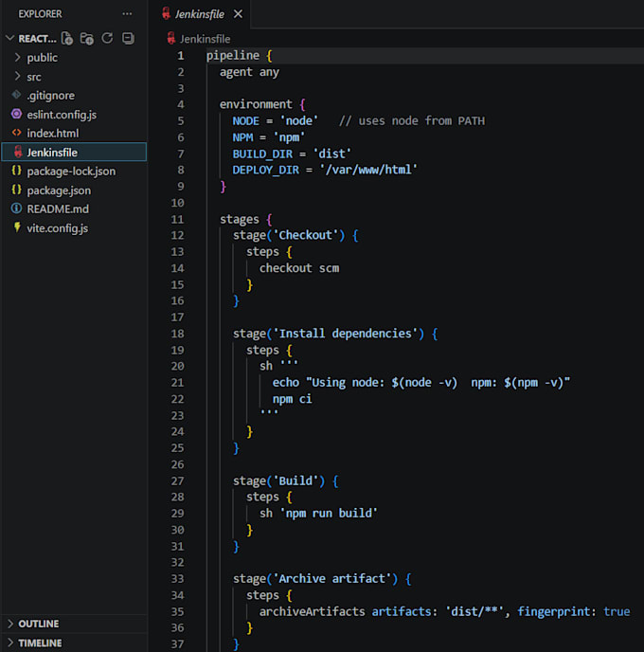Click the echo command on line 21
This screenshot has width=644, height=652.
[421, 383]
